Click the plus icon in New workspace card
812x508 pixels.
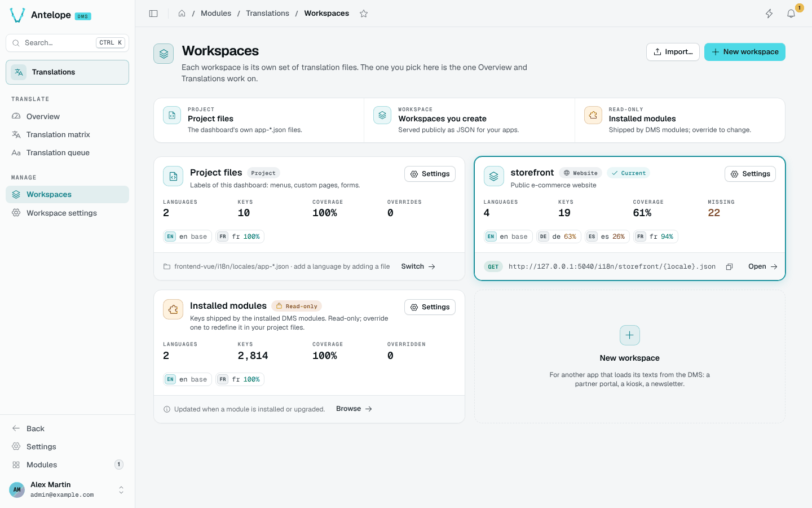630,335
